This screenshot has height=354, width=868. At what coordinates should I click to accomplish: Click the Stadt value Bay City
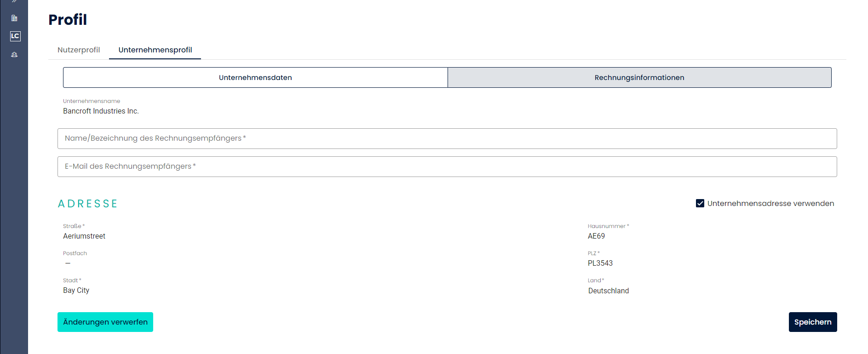coord(76,291)
